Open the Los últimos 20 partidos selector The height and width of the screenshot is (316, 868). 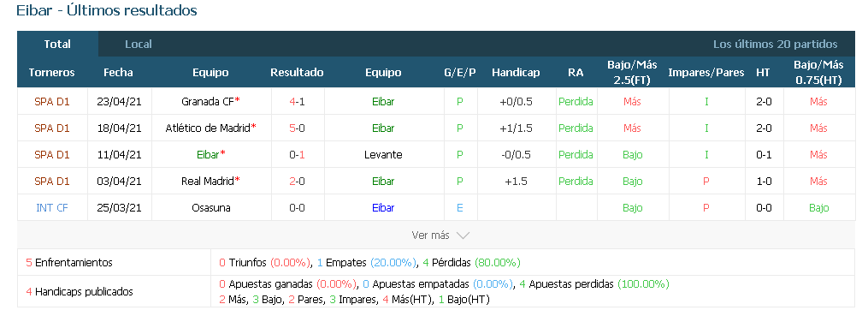(775, 45)
